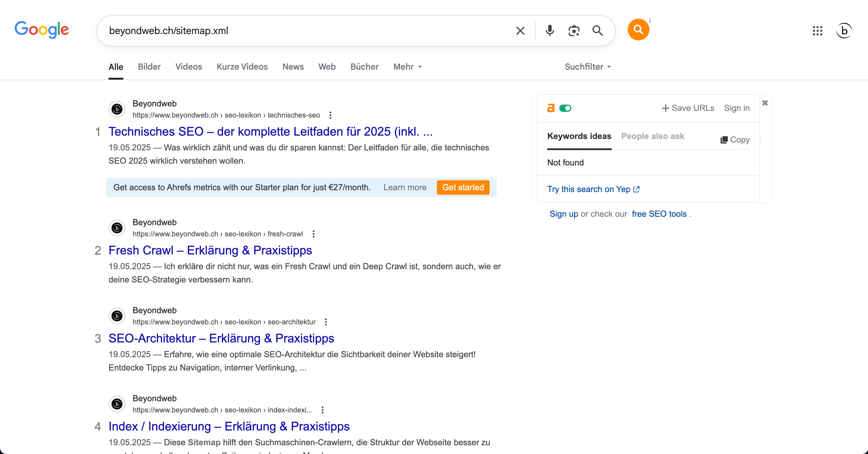Click the info indicator beside orange extension button
868x454 pixels.
tap(650, 21)
